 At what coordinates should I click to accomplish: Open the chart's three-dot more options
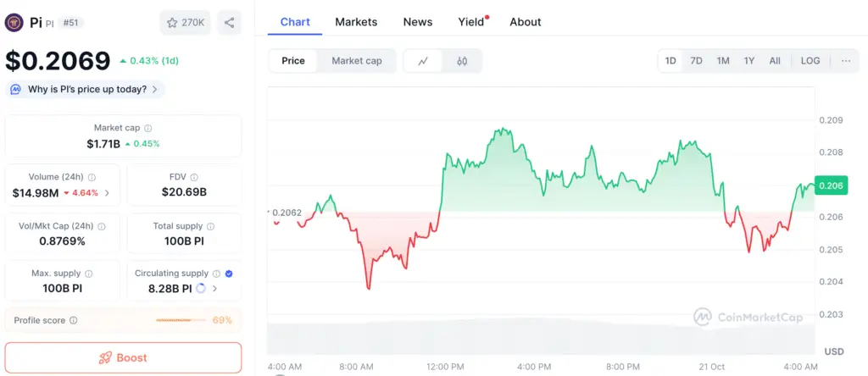click(x=845, y=61)
